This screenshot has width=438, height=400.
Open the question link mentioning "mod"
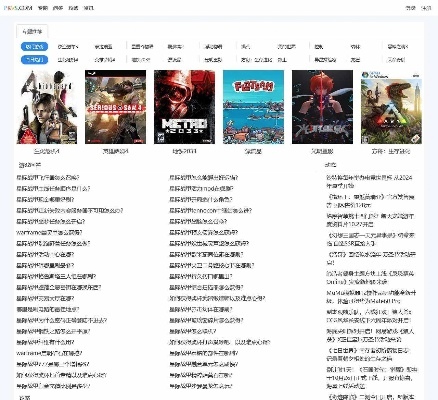(201, 189)
